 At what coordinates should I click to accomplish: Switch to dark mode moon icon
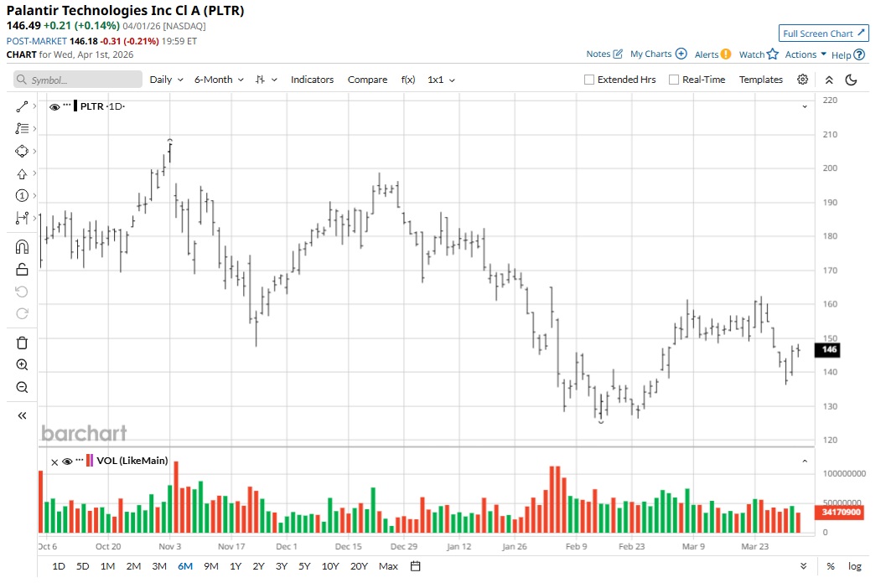click(851, 80)
